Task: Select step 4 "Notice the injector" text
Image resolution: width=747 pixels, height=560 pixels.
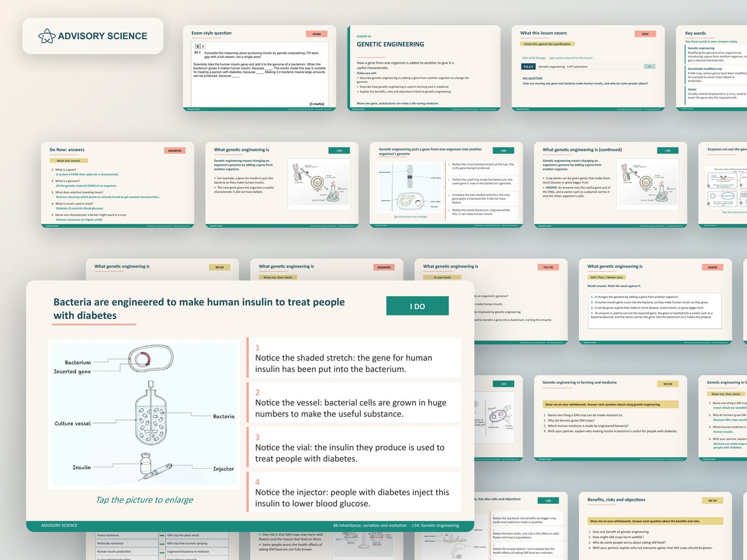Action: [x=352, y=498]
